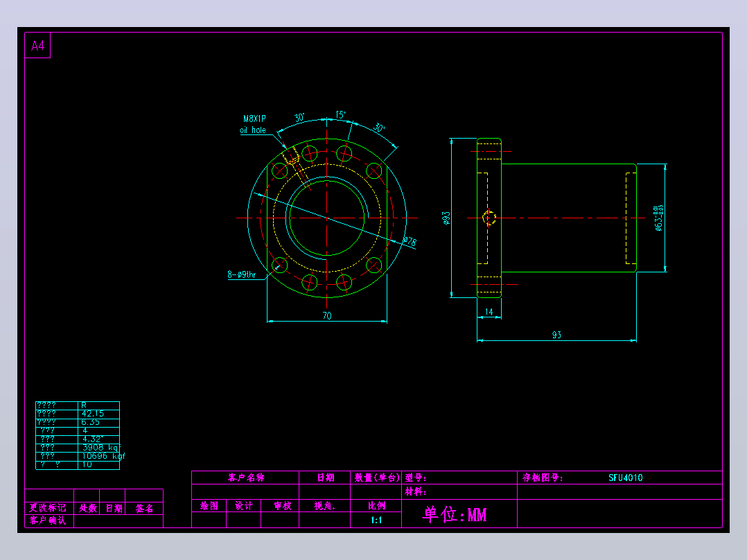
Task: Click the 10696 kgf table value
Action: tap(103, 456)
